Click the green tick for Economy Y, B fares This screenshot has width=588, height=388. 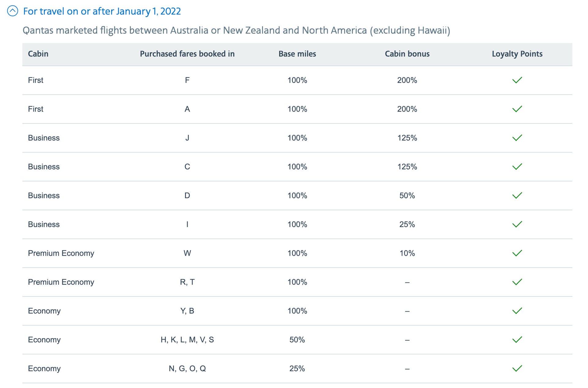517,311
